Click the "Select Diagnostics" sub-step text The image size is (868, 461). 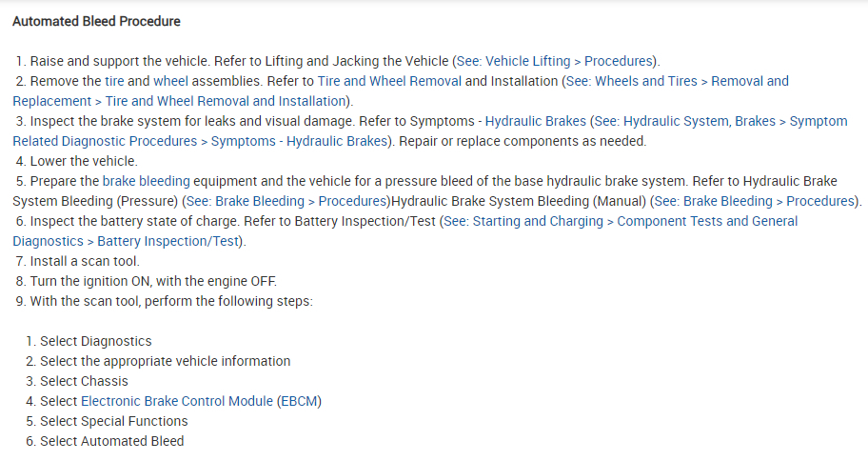point(95,341)
